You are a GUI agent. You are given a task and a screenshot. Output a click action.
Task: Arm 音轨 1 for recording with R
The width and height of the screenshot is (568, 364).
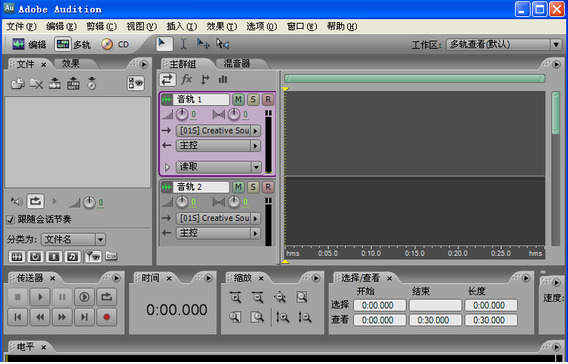[268, 99]
